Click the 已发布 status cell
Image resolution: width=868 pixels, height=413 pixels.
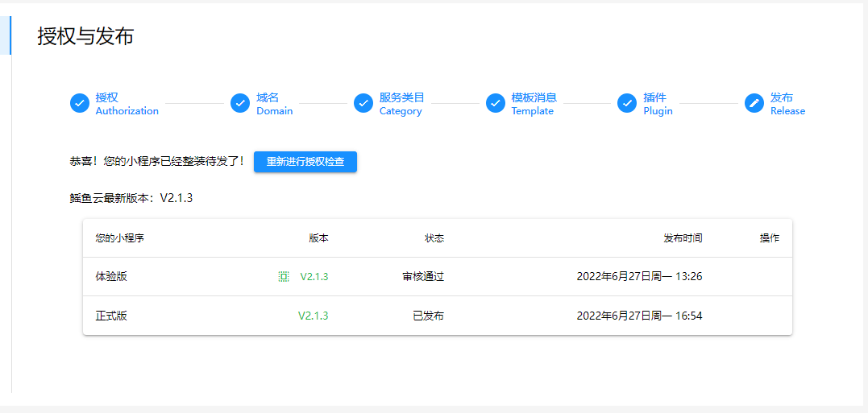tap(428, 316)
